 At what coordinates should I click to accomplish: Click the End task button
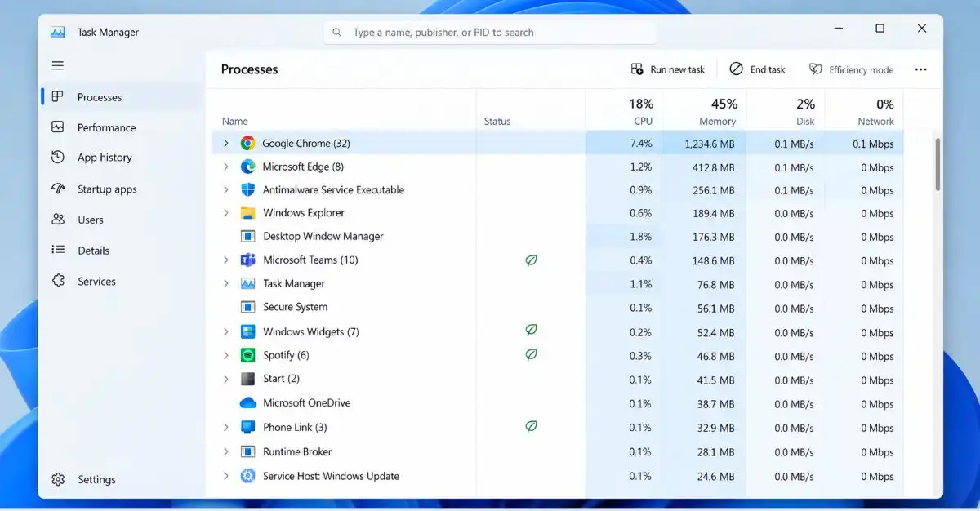[x=757, y=69]
